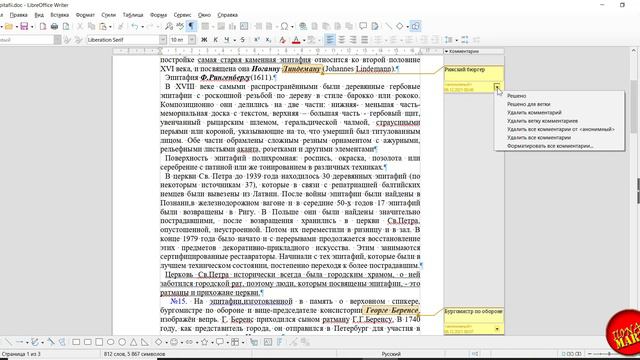Click the Spelling check icon
This screenshot has width=640, height=360.
coord(180,27)
